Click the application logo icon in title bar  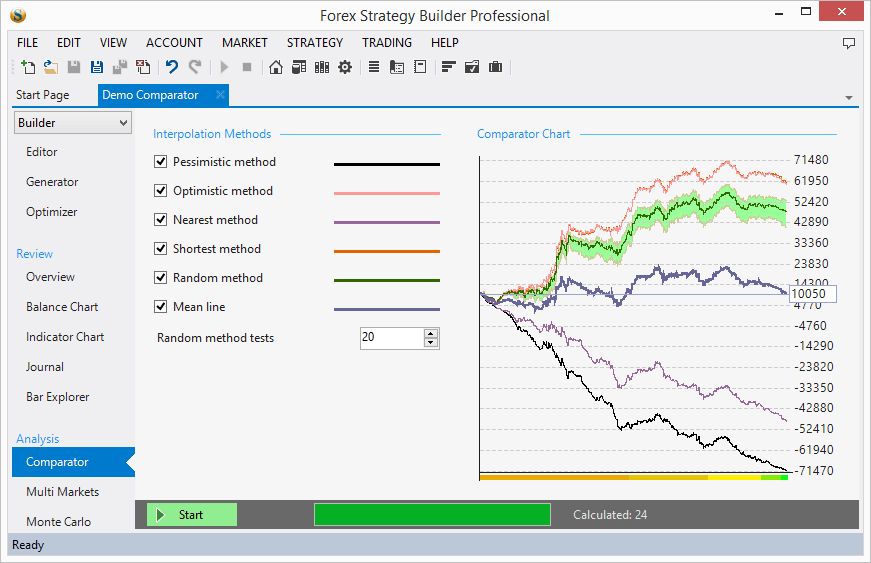click(x=18, y=16)
